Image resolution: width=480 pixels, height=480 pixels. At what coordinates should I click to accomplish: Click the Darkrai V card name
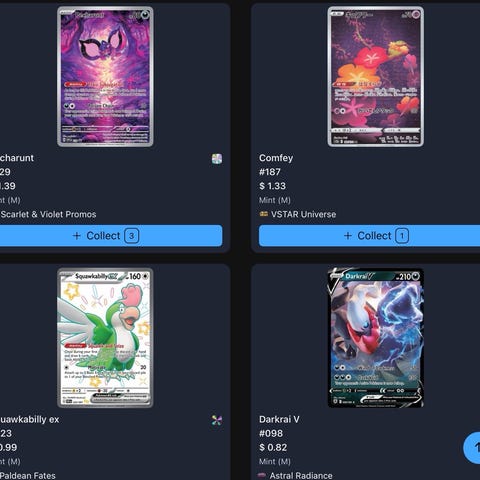click(279, 419)
